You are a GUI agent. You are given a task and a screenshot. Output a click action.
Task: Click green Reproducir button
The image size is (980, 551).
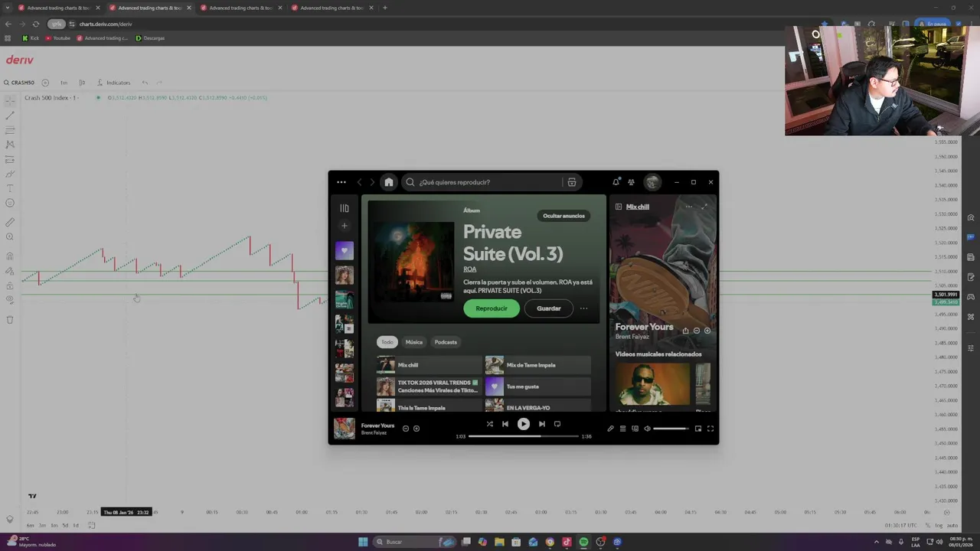click(x=492, y=308)
